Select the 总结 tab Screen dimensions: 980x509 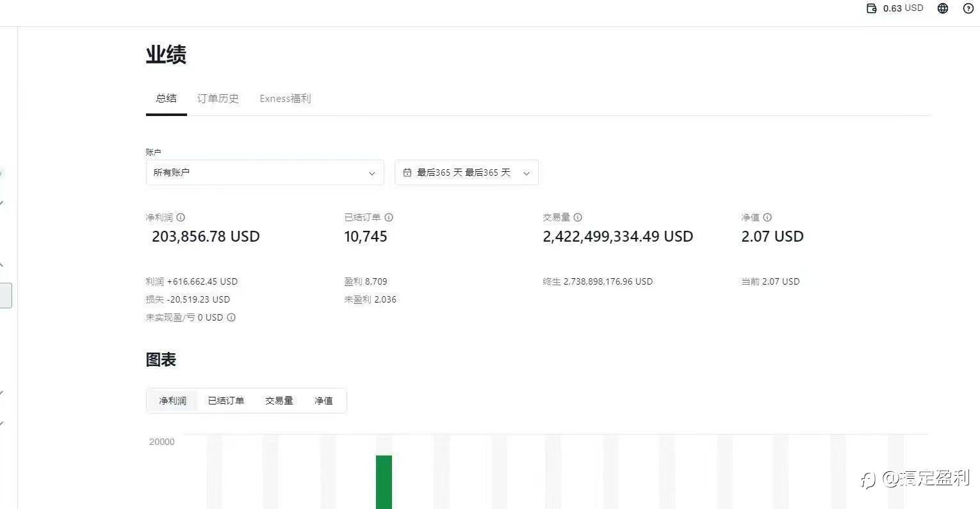[166, 99]
